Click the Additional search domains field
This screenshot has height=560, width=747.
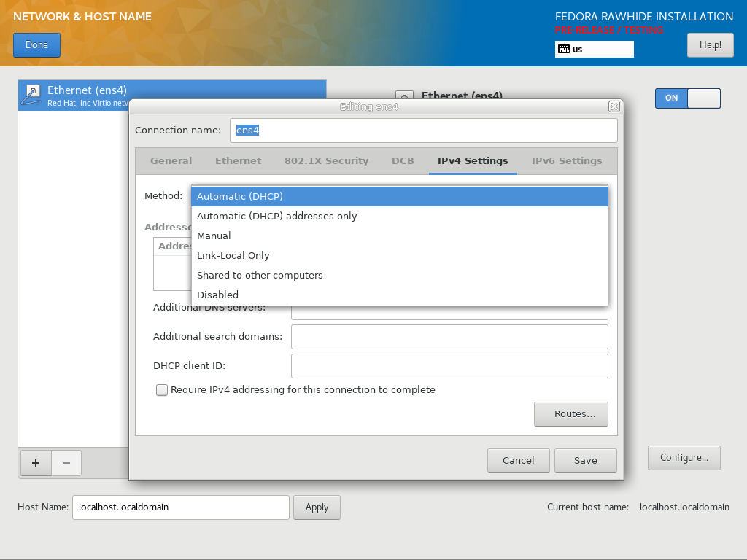[449, 337]
